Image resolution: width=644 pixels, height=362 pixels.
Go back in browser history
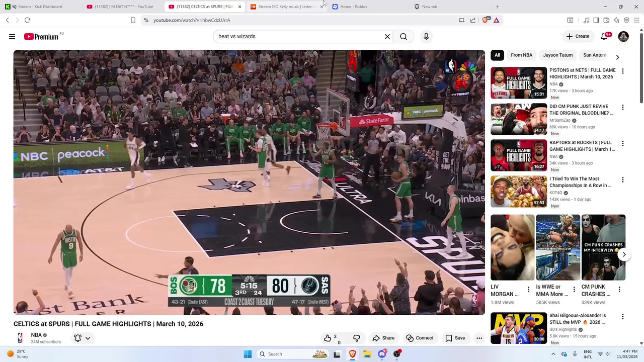(x=8, y=20)
